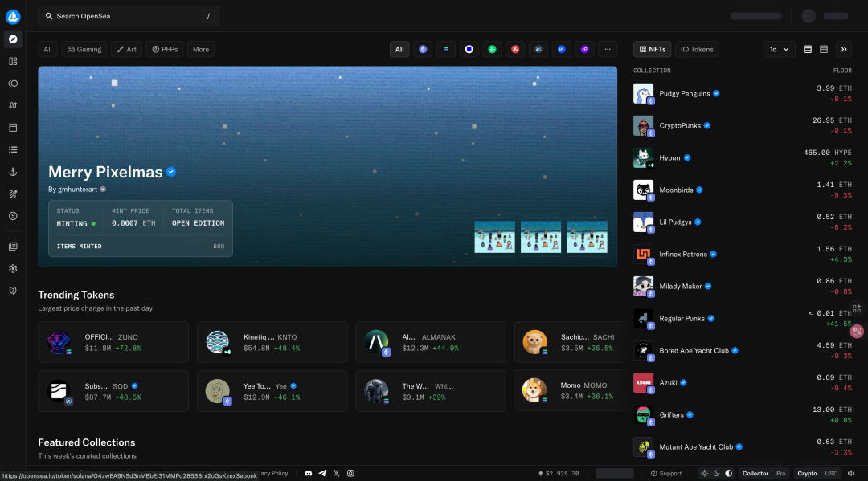Screen dimensions: 868x481
Task: Filter by Base chain white-square icon
Action: coord(469,49)
